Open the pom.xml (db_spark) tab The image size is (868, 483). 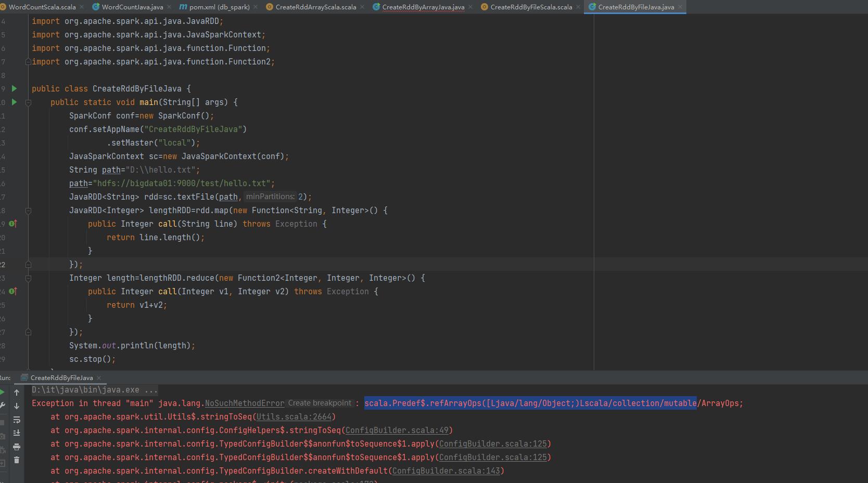pos(219,7)
